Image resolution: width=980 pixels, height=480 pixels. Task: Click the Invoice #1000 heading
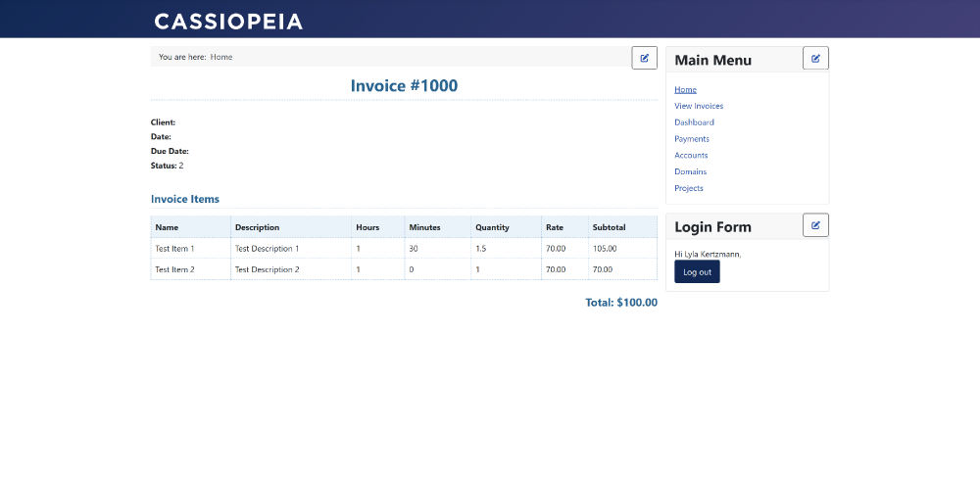[x=404, y=85]
